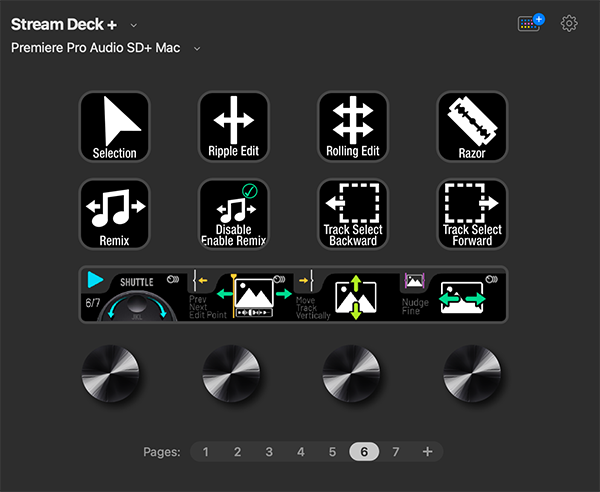Image resolution: width=600 pixels, height=492 pixels.
Task: Select the Remix tool key
Action: pos(114,214)
